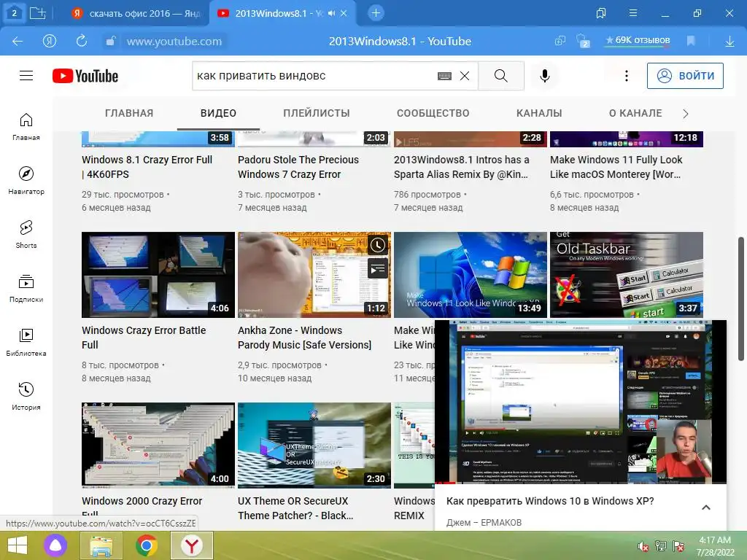Open Windows 2000 Crazy Error thumbnail
This screenshot has width=747, height=560.
(158, 446)
